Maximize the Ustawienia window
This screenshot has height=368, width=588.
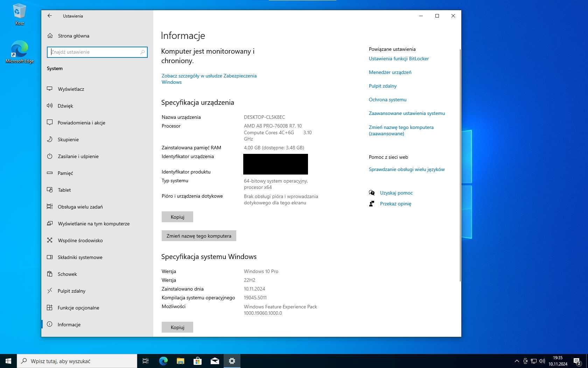tap(437, 16)
